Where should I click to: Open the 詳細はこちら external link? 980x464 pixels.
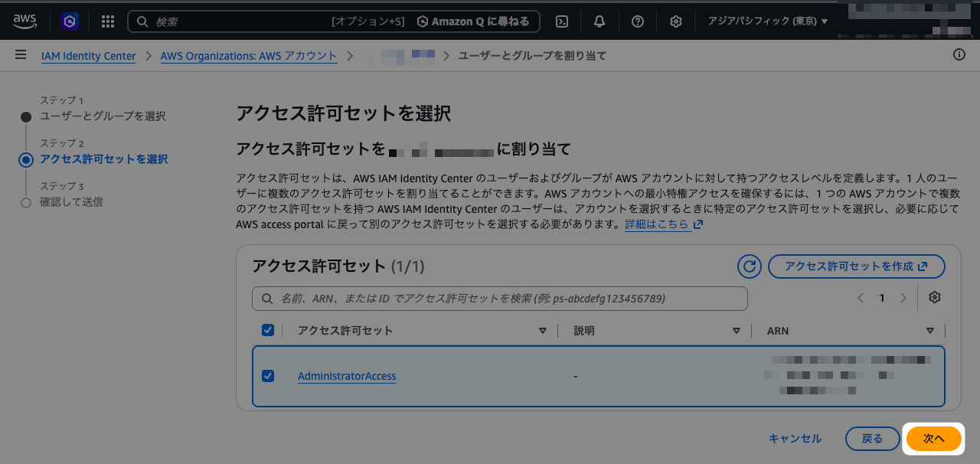pyautogui.click(x=664, y=224)
